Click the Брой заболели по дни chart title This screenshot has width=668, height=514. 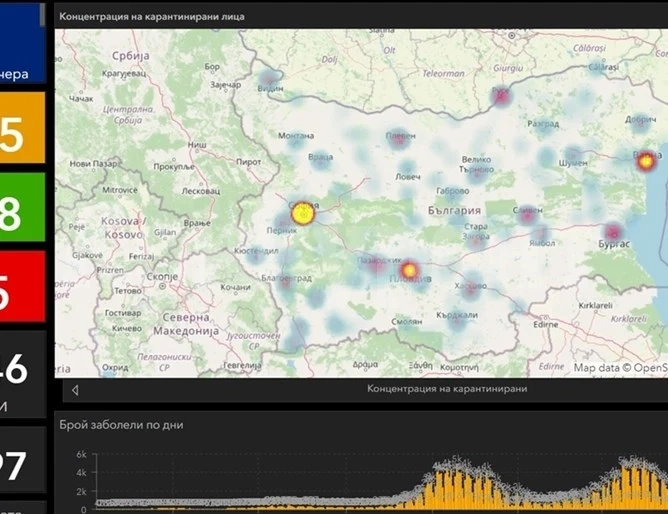[x=121, y=425]
